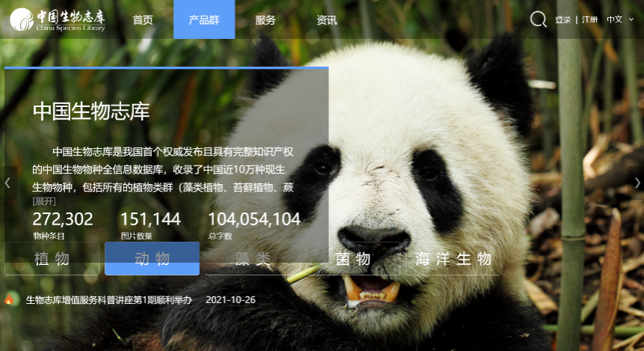Open the 服务 menu item
This screenshot has width=644, height=351.
click(x=266, y=19)
